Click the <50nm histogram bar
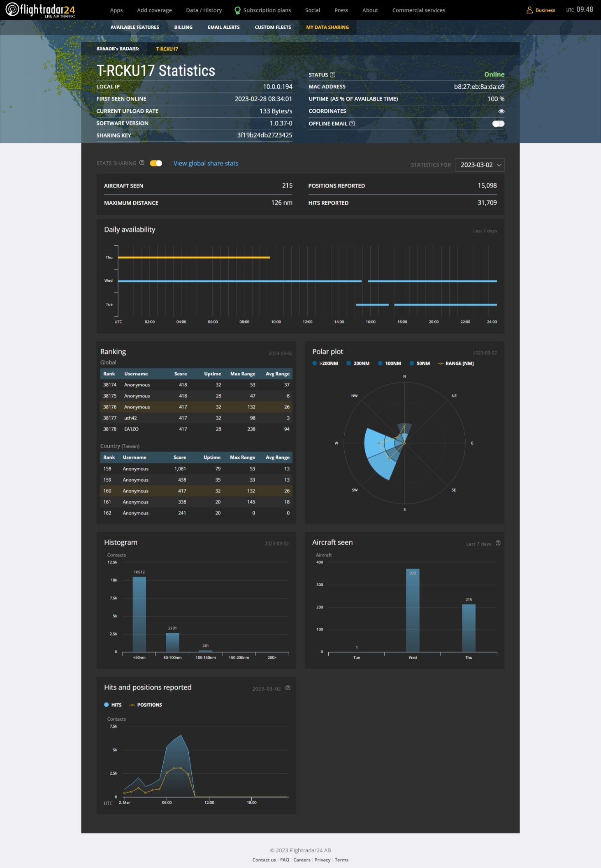Viewport: 601px width, 868px height. (139, 615)
